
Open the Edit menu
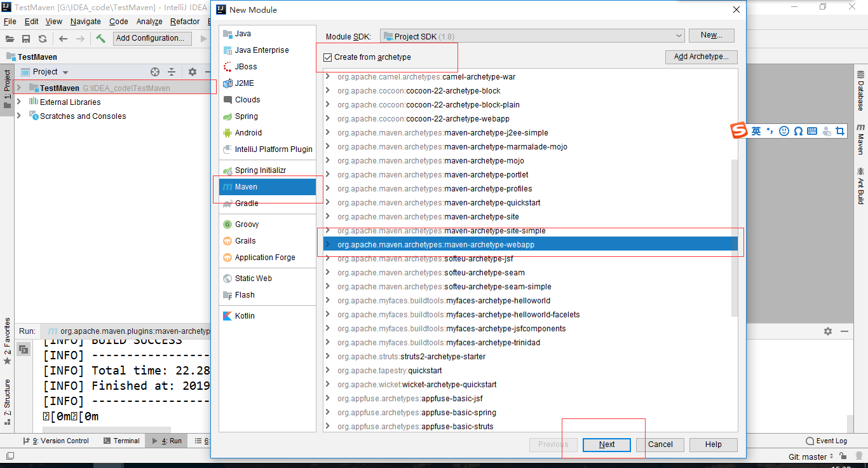tap(32, 22)
